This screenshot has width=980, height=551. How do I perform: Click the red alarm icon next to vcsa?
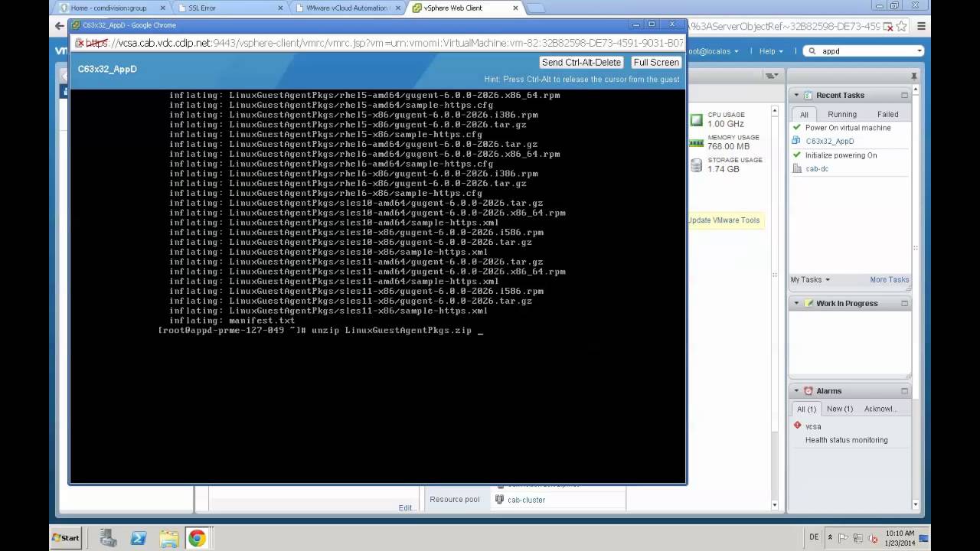coord(797,425)
